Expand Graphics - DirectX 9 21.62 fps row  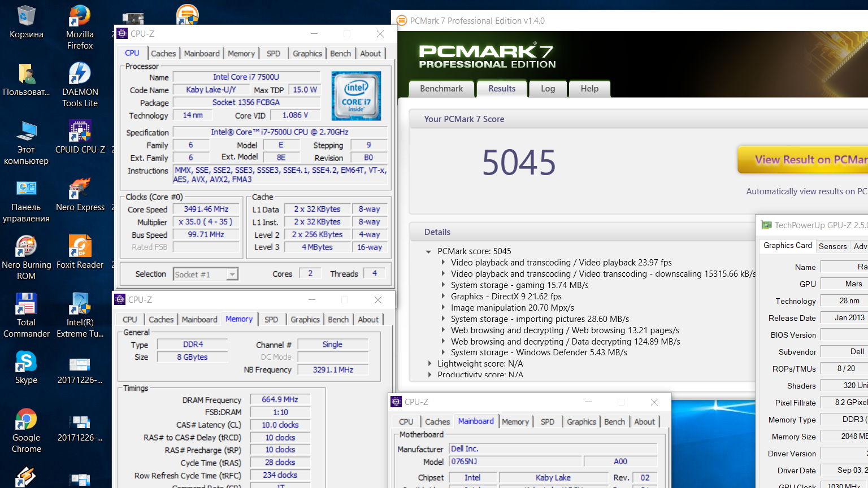[x=443, y=297]
